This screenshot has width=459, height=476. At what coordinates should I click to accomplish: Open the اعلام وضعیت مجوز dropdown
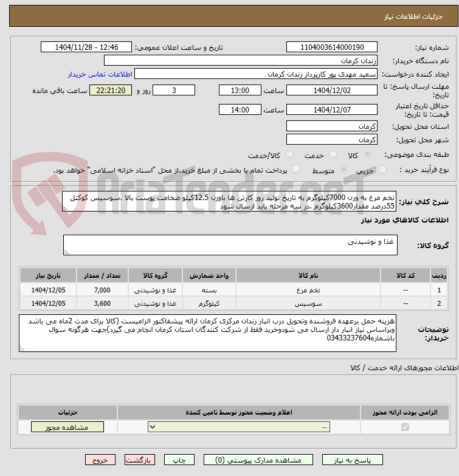[239, 427]
